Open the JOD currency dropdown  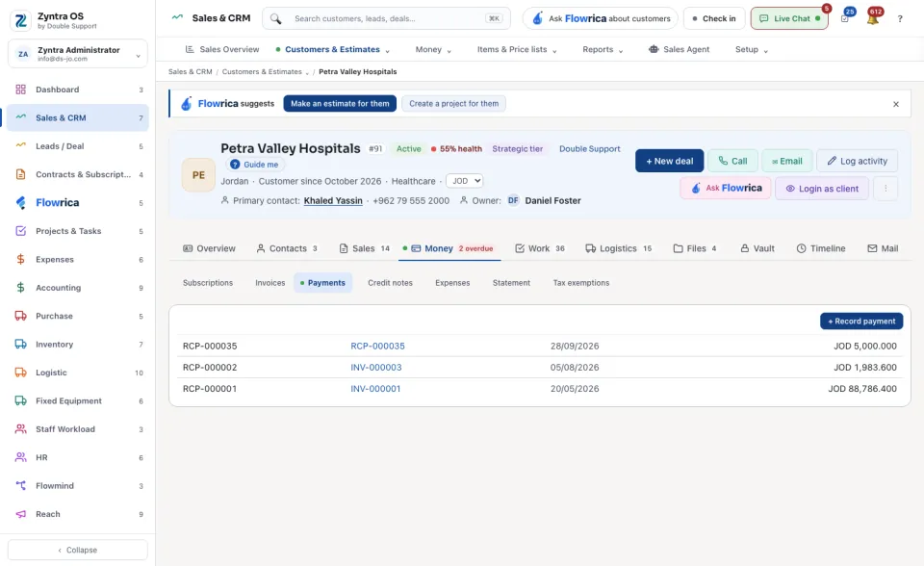tap(464, 181)
